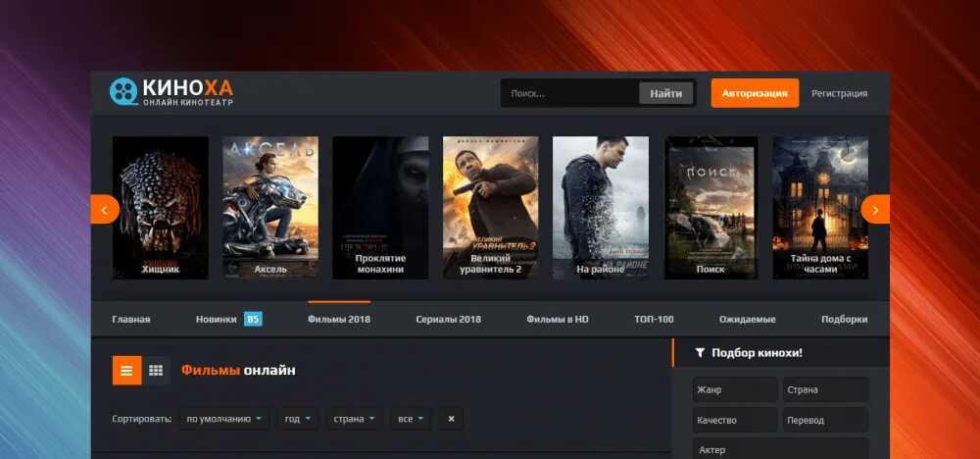This screenshot has height=459, width=980.
Task: Open the Жанр selector in sidebar
Action: [x=735, y=389]
